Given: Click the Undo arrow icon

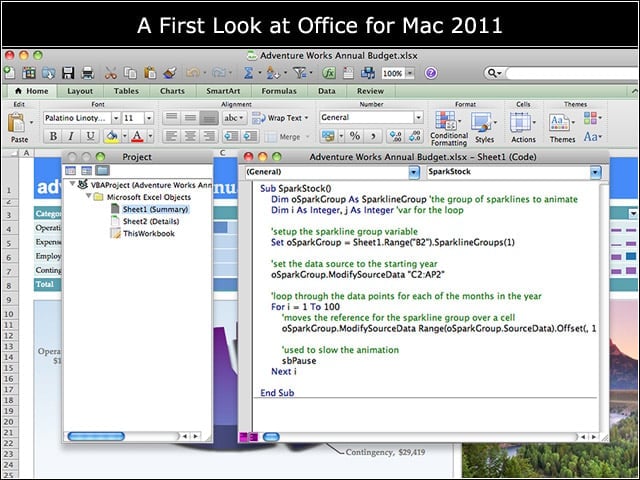Looking at the screenshot, I should click(193, 73).
